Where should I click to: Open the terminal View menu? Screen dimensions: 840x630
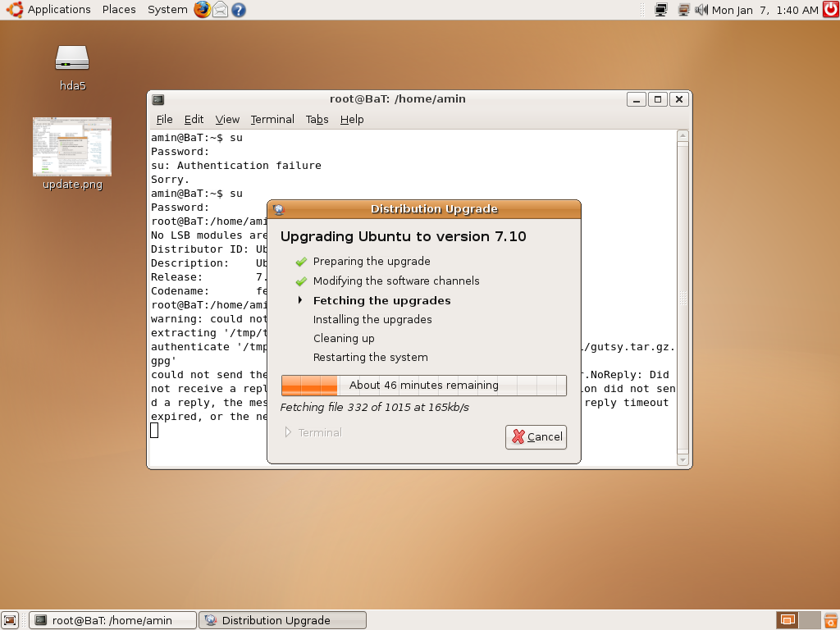(x=227, y=120)
